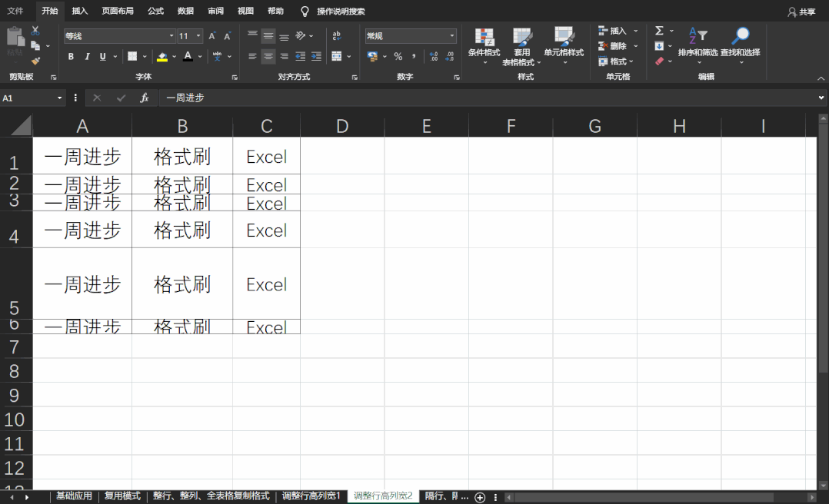Apply bold formatting with the B icon
Image resolution: width=829 pixels, height=504 pixels.
[72, 56]
